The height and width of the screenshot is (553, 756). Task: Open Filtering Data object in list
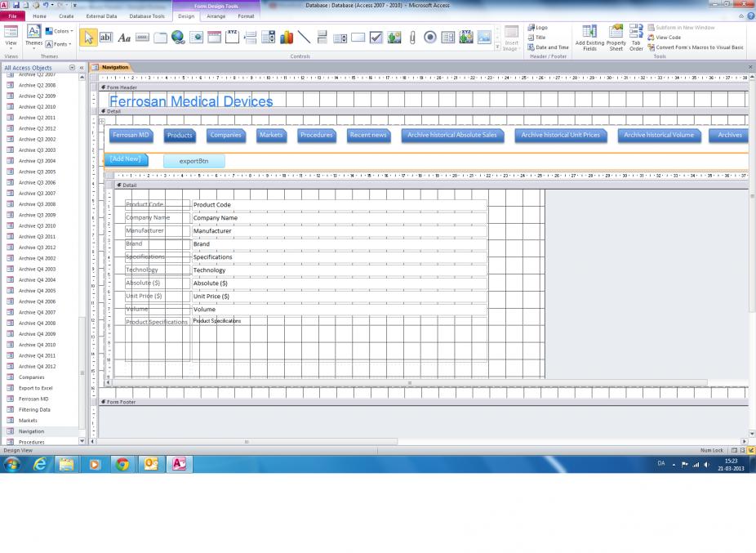tap(34, 410)
